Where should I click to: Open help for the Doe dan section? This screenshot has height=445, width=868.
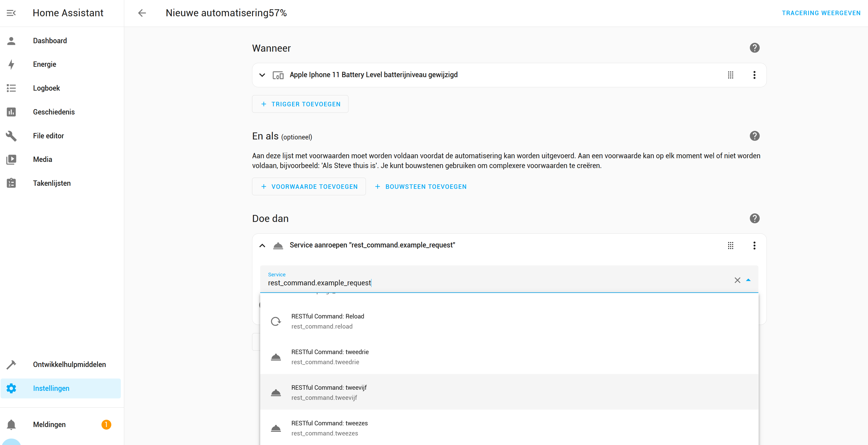[x=754, y=219]
